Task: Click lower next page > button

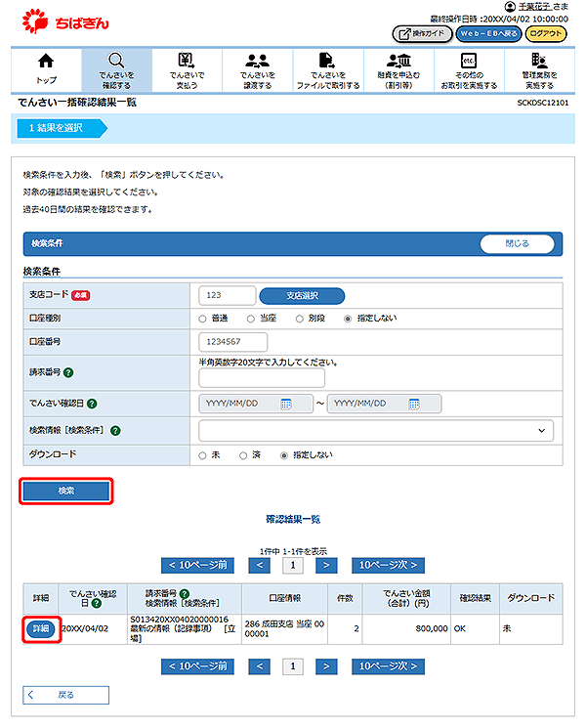Action: pos(326,666)
